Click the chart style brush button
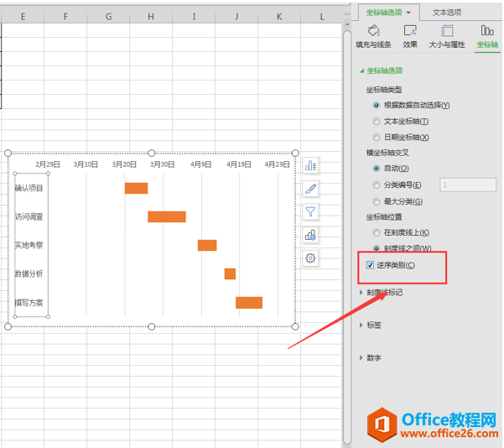 tap(310, 189)
